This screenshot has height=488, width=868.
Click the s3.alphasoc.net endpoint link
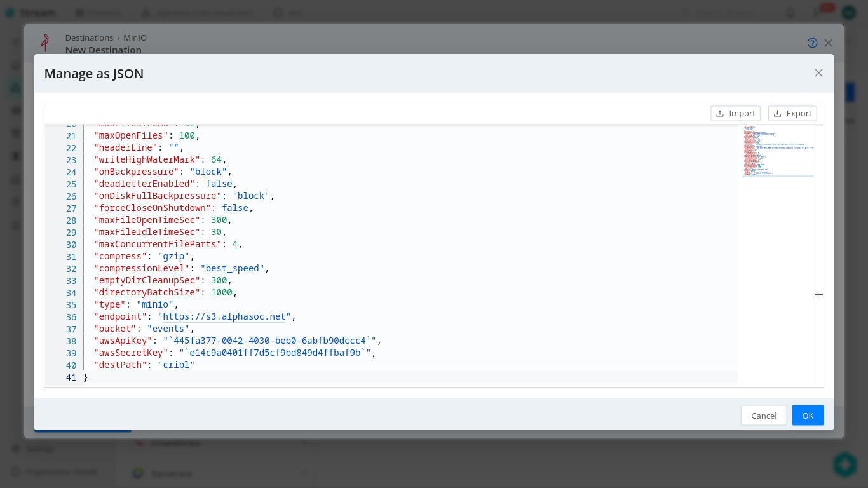(224, 316)
